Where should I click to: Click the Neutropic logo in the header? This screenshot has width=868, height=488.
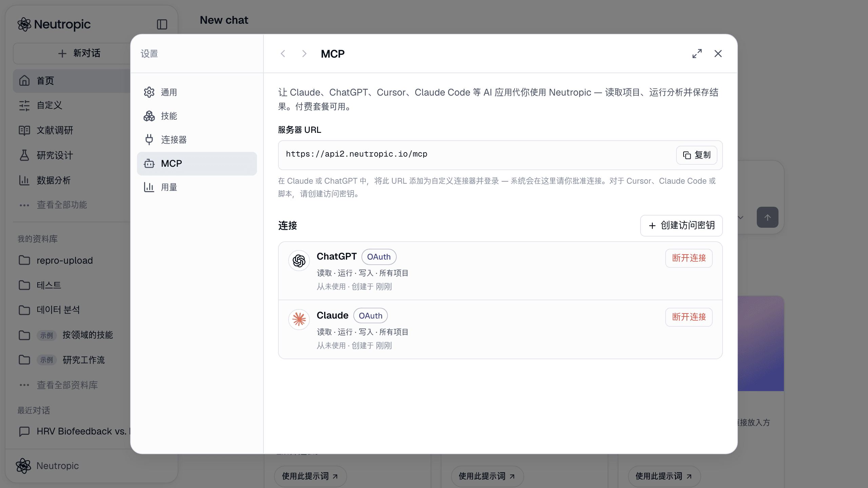point(54,24)
